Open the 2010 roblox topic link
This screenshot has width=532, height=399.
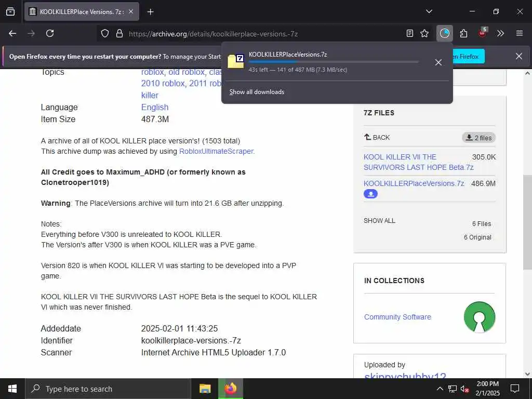163,84
